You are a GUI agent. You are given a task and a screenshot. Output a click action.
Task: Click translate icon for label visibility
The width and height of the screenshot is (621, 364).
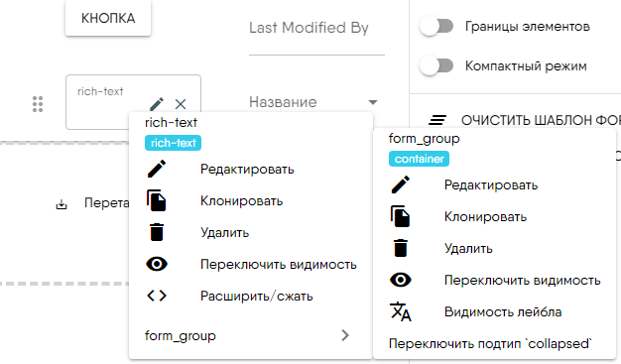coord(401,311)
